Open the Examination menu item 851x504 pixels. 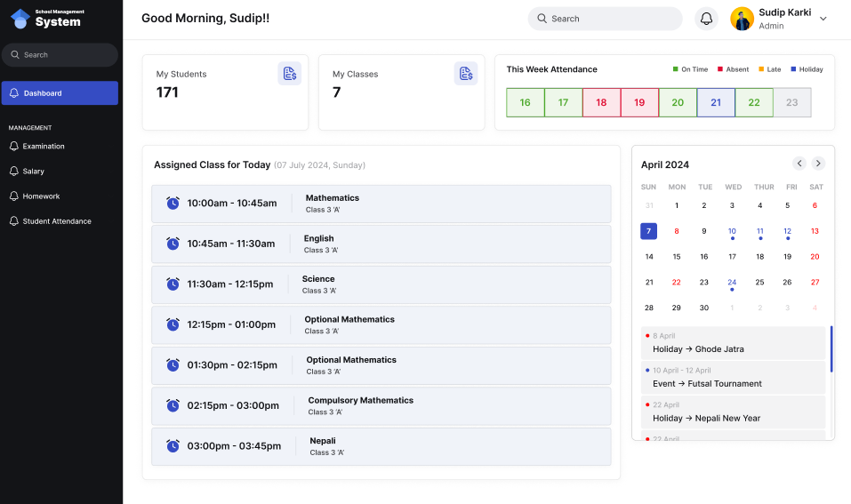click(44, 147)
